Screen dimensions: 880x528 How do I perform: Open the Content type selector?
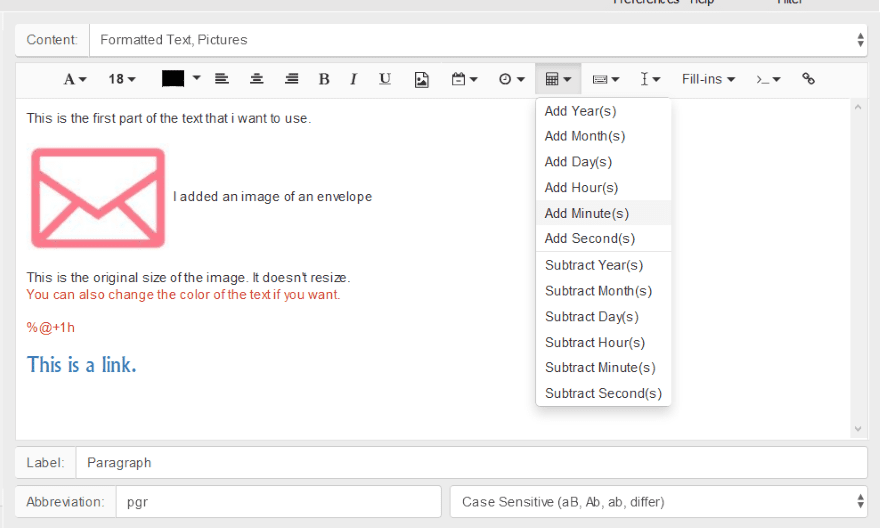click(477, 40)
